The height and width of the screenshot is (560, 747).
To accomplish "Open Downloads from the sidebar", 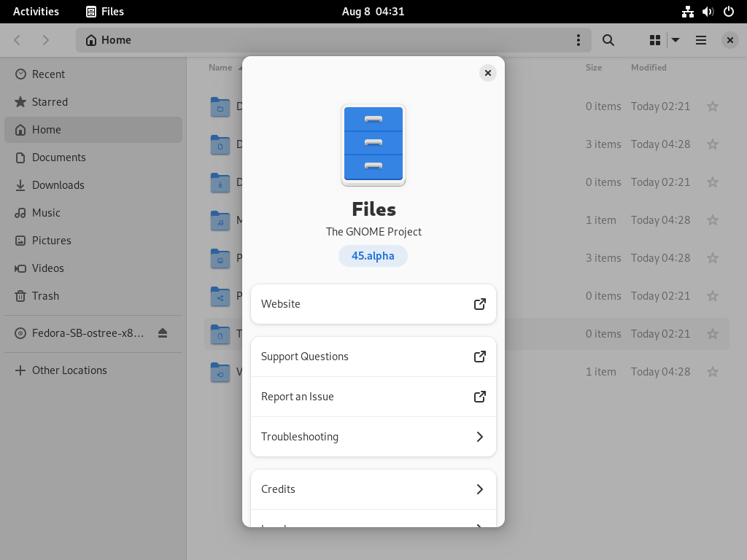I will pyautogui.click(x=93, y=184).
